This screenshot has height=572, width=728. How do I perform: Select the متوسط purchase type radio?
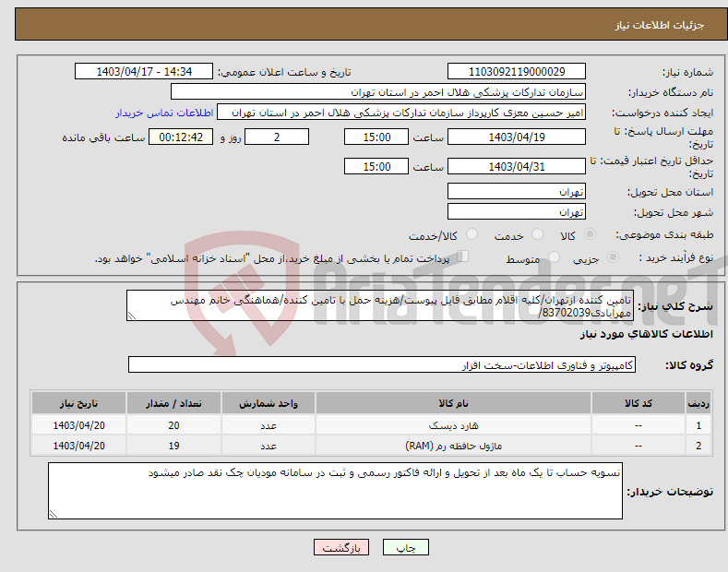pos(554,256)
